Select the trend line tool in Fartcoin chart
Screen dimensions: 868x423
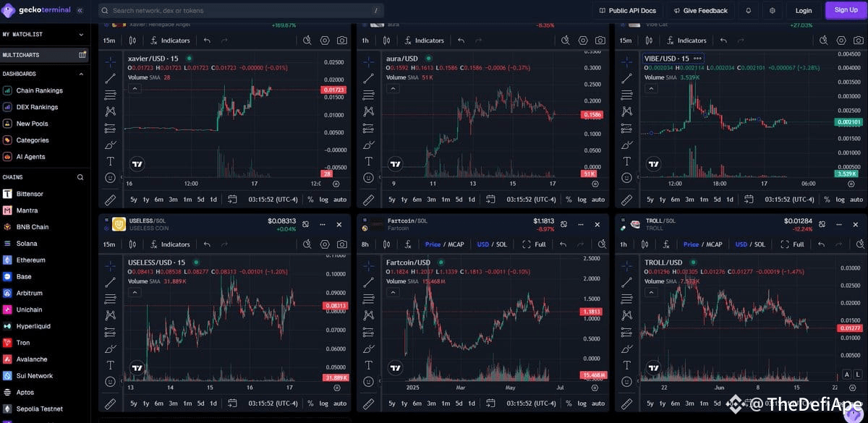coord(368,282)
